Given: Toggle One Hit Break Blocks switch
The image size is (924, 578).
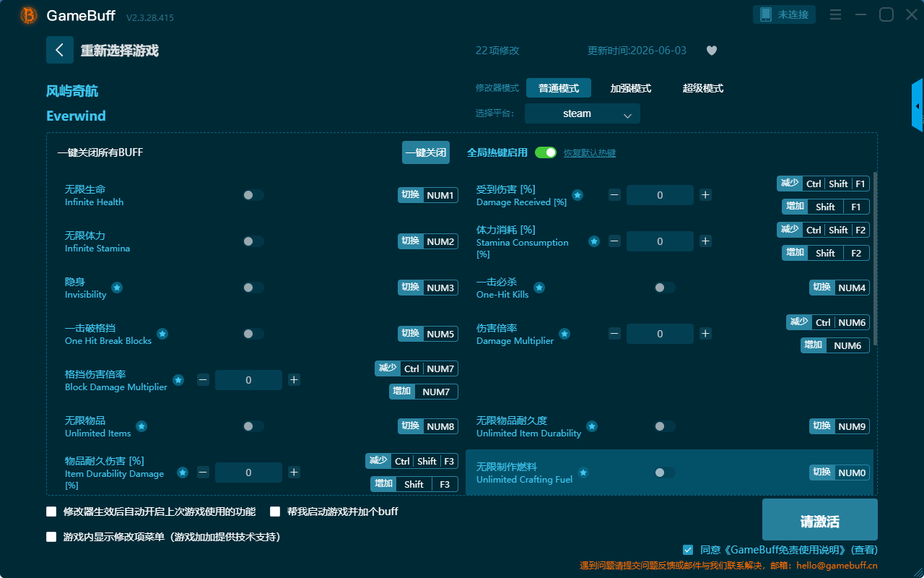Looking at the screenshot, I should [253, 334].
